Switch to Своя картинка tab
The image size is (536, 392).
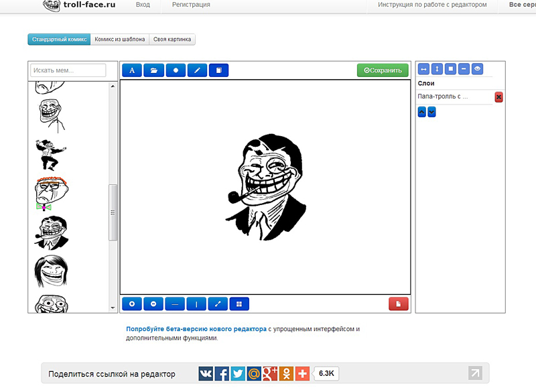(172, 40)
